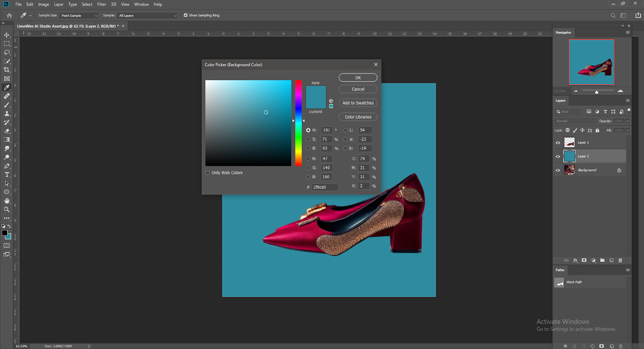The image size is (644, 349).
Task: Open the Navigator panel options menu
Action: [628, 32]
